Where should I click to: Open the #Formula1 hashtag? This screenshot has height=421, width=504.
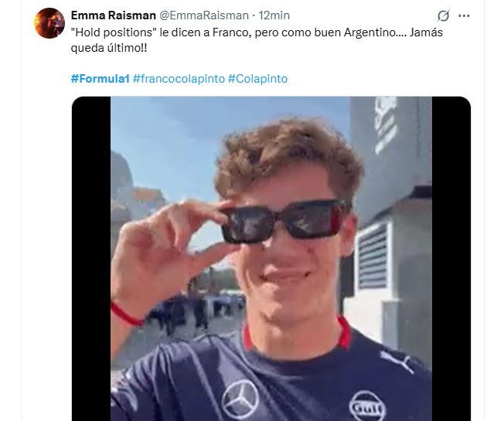tap(100, 79)
